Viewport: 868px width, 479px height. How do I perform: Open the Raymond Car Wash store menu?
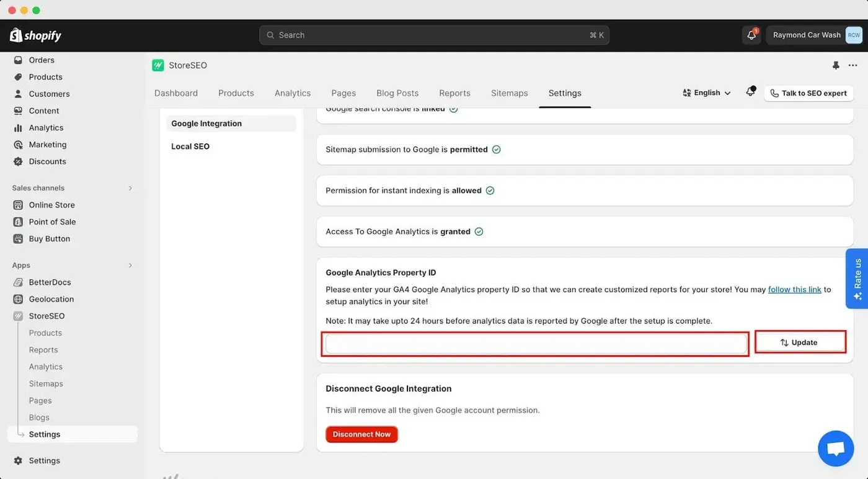[x=815, y=35]
